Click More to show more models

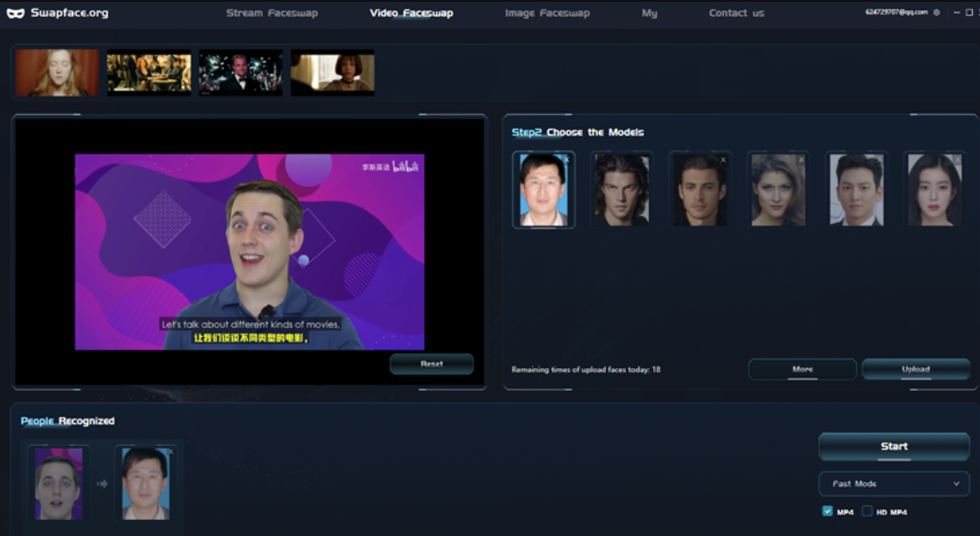(x=802, y=369)
